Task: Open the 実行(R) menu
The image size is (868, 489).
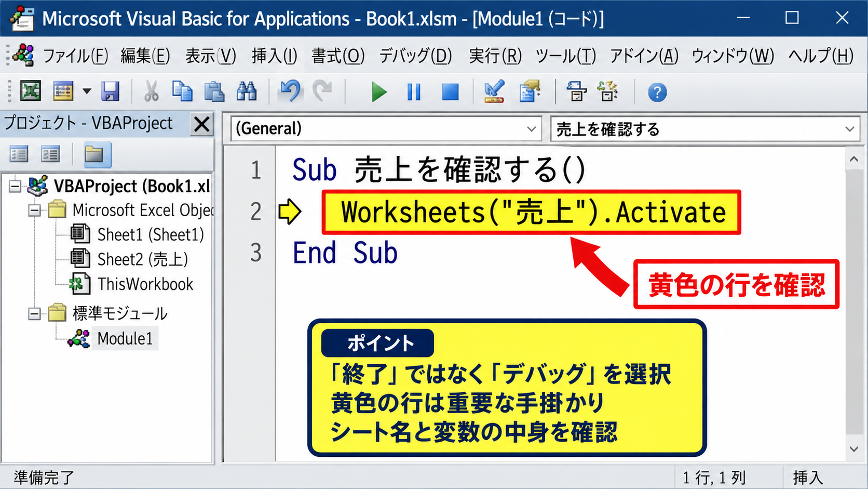Action: coord(495,56)
